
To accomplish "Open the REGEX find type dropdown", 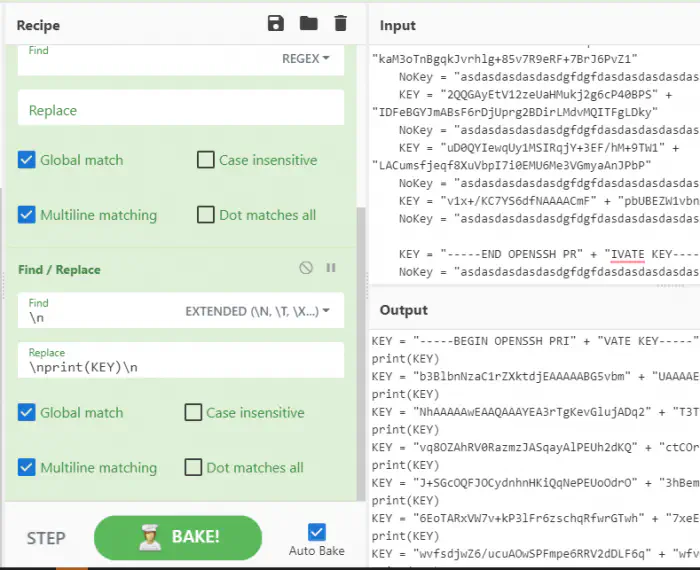I will (x=305, y=59).
